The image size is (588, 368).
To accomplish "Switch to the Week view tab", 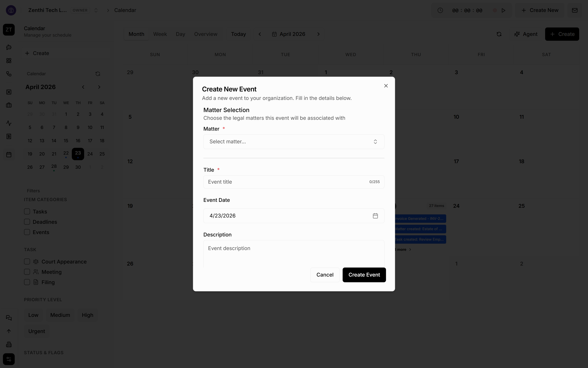I will [160, 34].
